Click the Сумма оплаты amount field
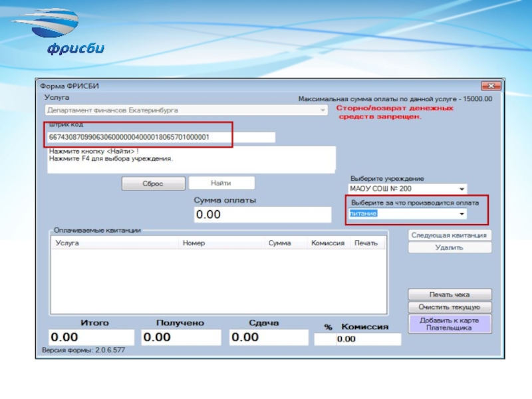 [x=263, y=214]
